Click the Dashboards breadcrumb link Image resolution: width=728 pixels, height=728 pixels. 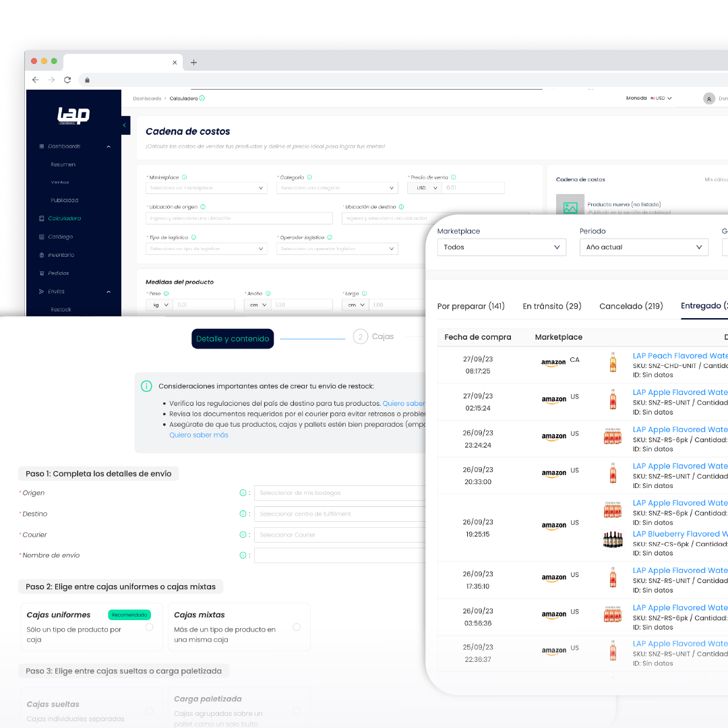click(x=147, y=98)
